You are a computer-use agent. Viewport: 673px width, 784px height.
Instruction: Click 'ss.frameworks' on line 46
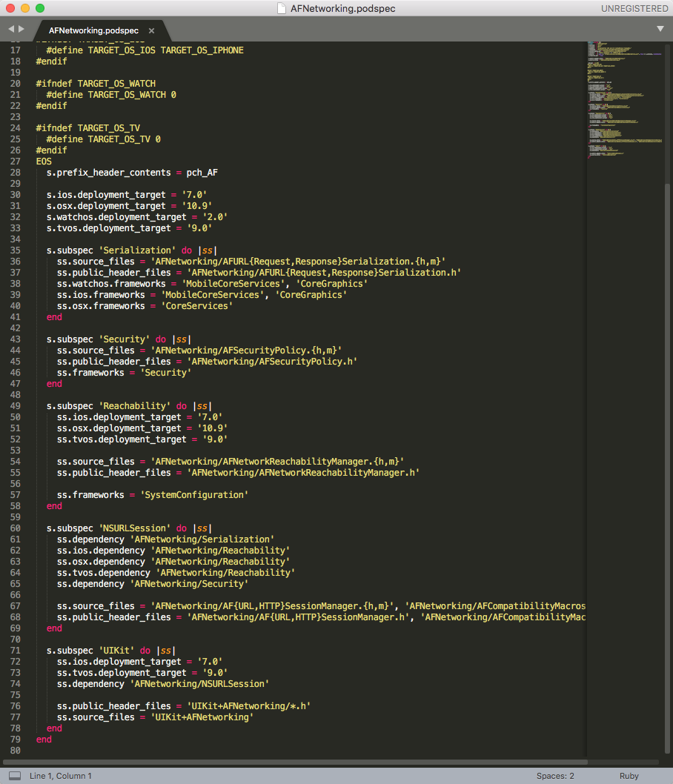click(x=90, y=373)
